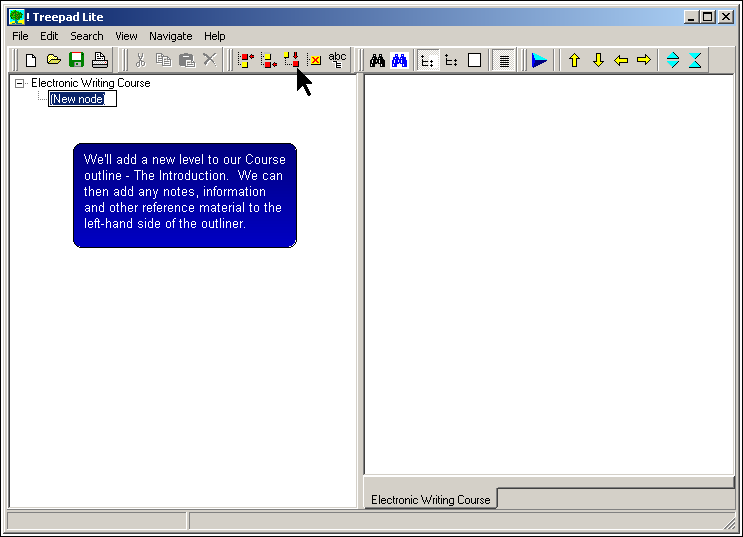Click the New file icon

(31, 60)
